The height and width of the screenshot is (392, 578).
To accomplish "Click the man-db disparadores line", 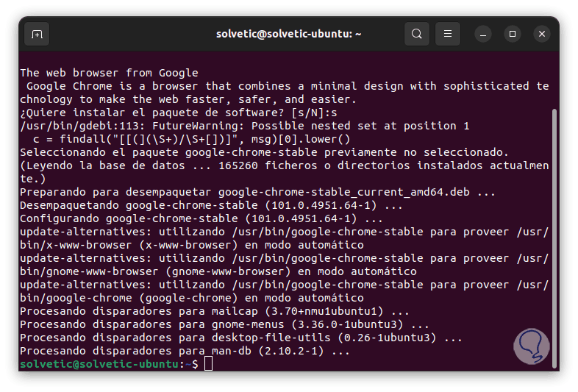I will pos(185,351).
